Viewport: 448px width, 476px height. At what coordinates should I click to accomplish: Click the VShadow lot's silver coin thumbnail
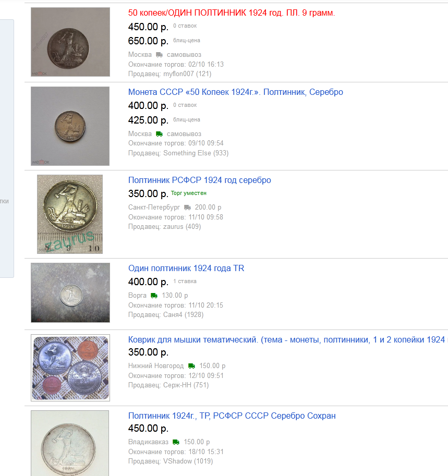[x=70, y=443]
